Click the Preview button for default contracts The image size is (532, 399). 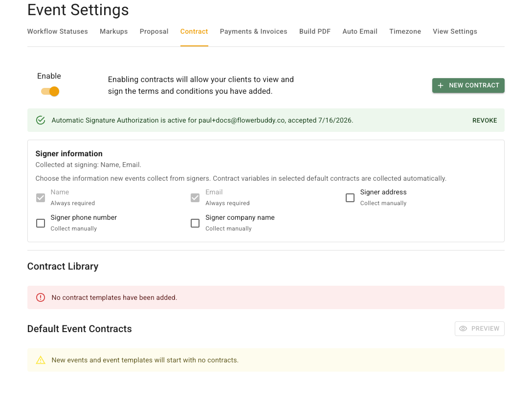pyautogui.click(x=479, y=329)
